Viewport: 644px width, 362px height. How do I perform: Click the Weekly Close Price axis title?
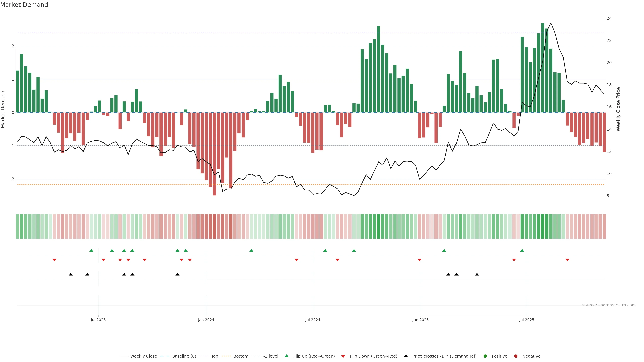click(618, 109)
